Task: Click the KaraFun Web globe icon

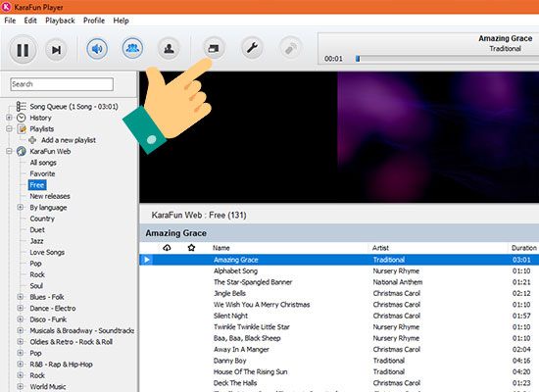Action: pos(22,151)
